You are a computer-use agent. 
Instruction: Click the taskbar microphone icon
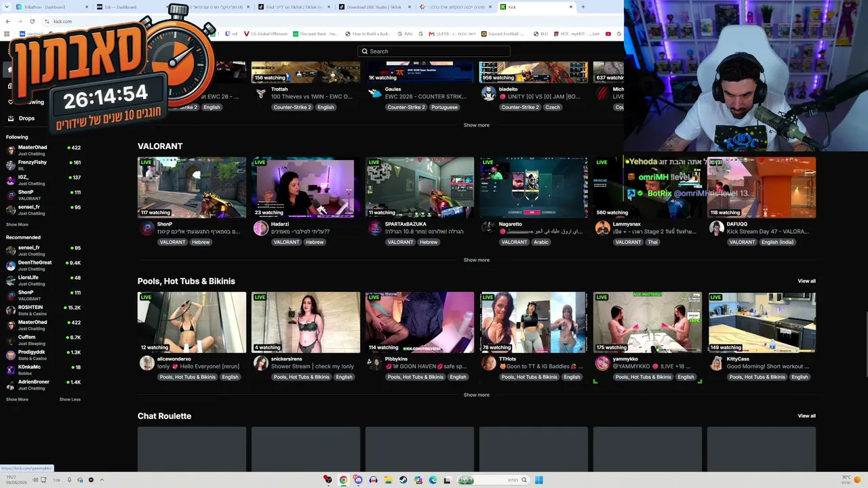pyautogui.click(x=68, y=480)
